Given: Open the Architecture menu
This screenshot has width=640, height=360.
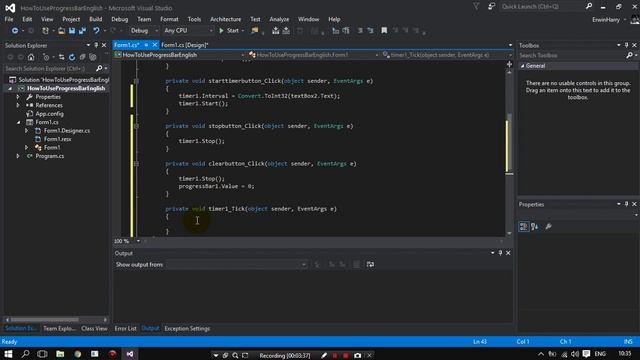Looking at the screenshot, I should (x=225, y=19).
